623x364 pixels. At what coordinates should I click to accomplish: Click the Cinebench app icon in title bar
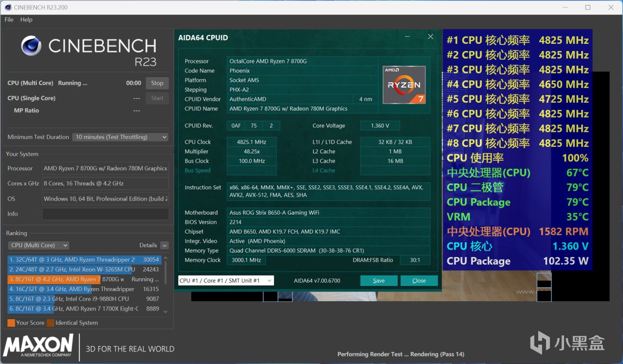8,7
